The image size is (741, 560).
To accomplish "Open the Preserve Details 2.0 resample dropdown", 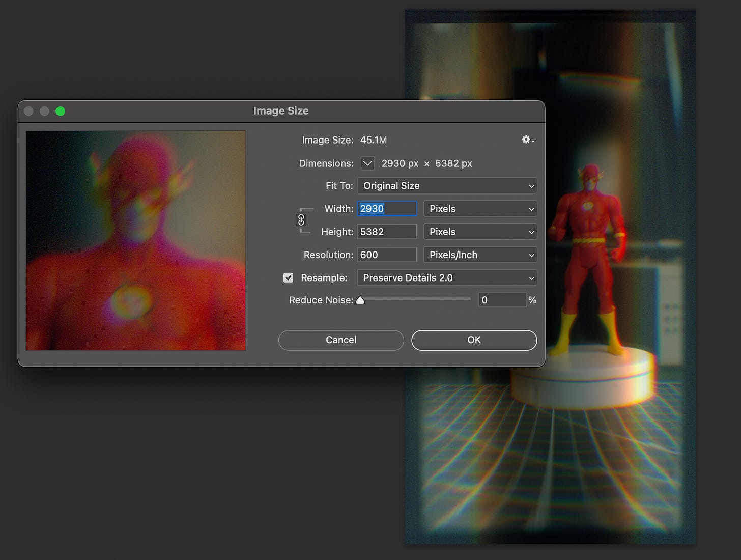I will 447,277.
